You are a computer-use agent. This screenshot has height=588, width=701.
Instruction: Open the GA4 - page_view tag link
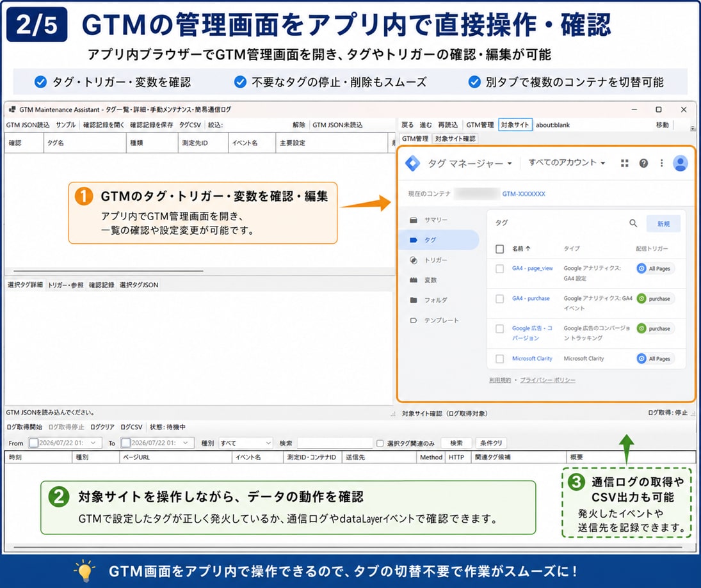tap(532, 269)
